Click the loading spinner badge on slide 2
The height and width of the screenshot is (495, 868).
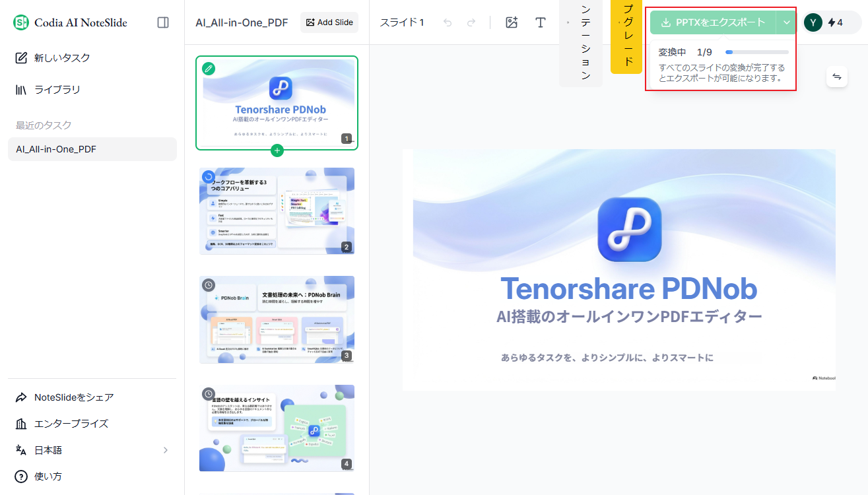[x=209, y=177]
